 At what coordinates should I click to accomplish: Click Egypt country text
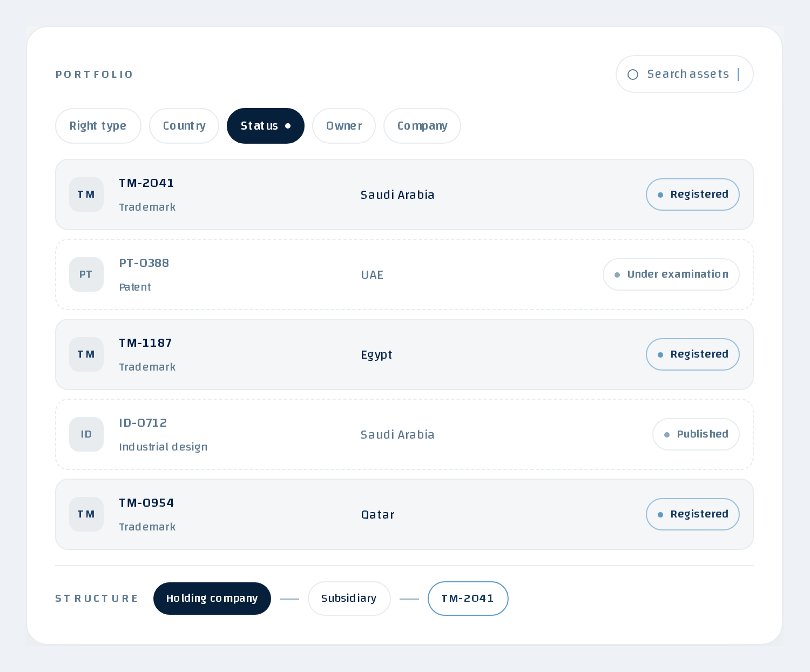(x=376, y=355)
